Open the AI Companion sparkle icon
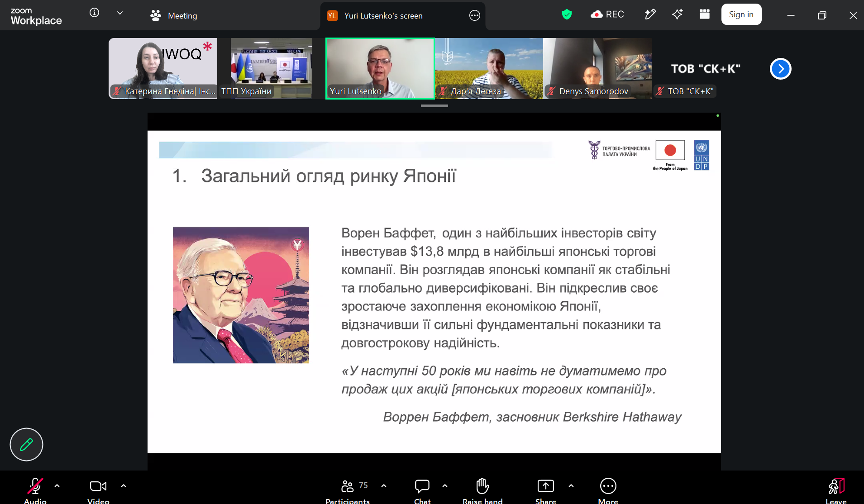Image resolution: width=864 pixels, height=504 pixels. [x=677, y=14]
